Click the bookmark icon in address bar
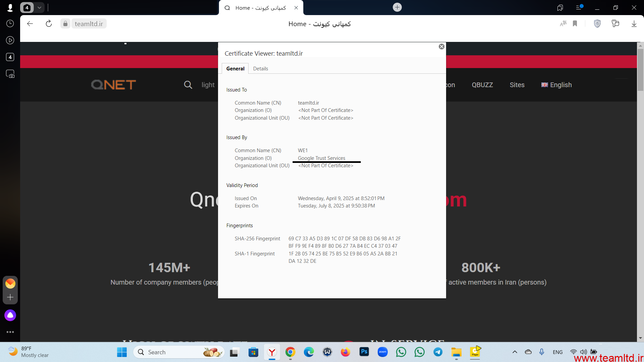Screen dimensions: 644x362 tap(575, 23)
